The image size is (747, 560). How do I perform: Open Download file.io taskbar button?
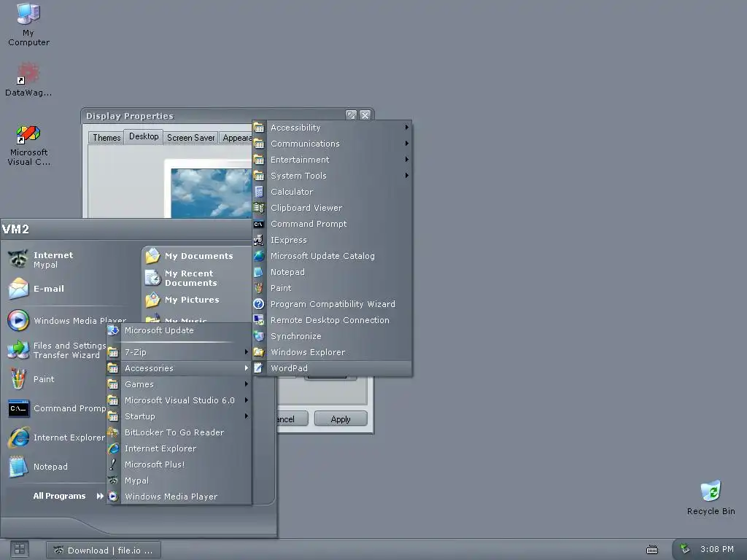(x=104, y=550)
